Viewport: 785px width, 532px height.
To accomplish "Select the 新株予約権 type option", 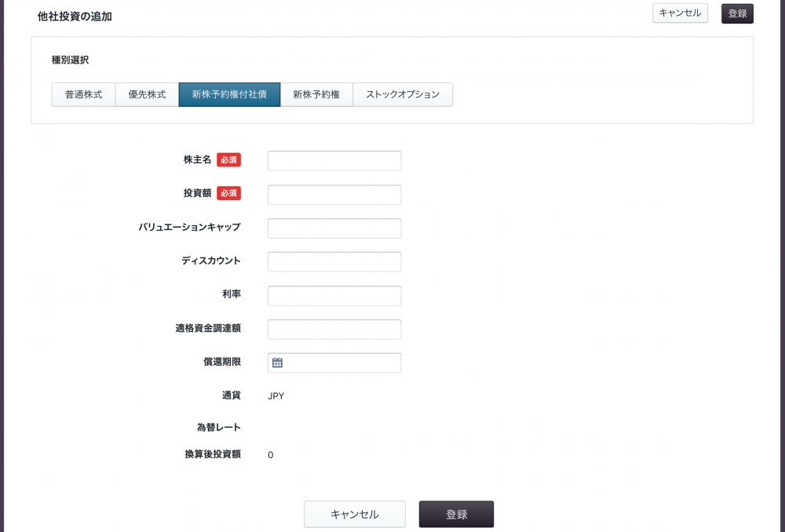I will pyautogui.click(x=316, y=94).
